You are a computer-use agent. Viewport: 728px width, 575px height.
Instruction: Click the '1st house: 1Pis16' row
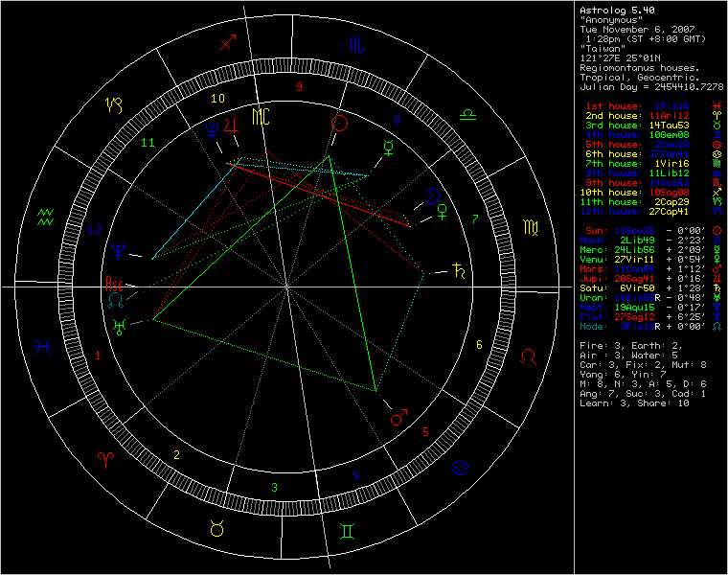653,106
